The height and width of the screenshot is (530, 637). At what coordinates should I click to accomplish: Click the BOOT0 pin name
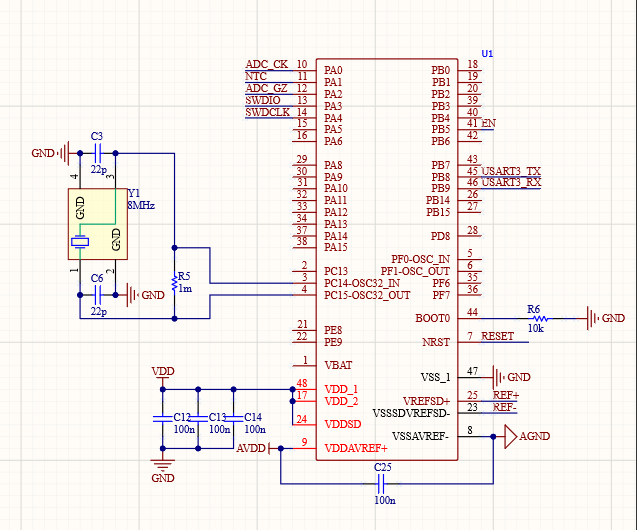coord(433,318)
